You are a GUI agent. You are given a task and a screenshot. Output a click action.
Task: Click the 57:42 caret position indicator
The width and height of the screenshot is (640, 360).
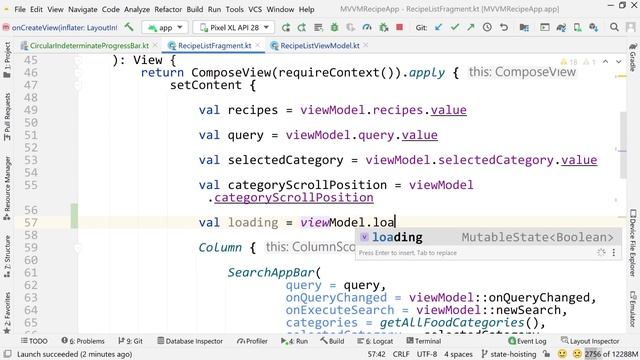coord(376,354)
